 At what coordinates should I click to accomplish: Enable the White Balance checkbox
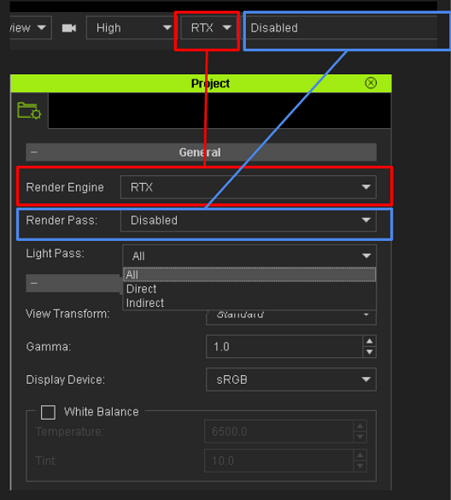48,412
